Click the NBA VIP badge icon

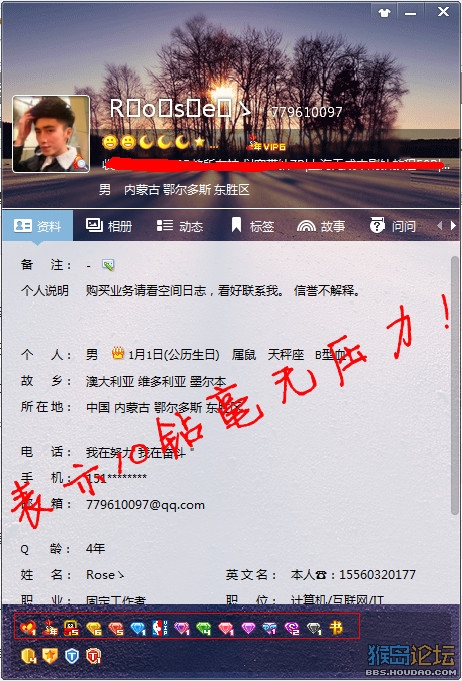click(x=159, y=628)
